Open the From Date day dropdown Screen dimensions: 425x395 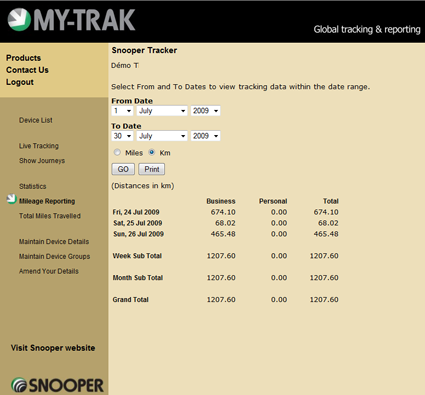click(122, 111)
